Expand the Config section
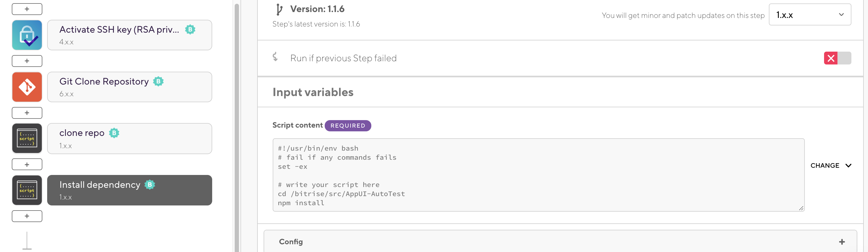Screen dimensions: 868x252 (x=842, y=242)
